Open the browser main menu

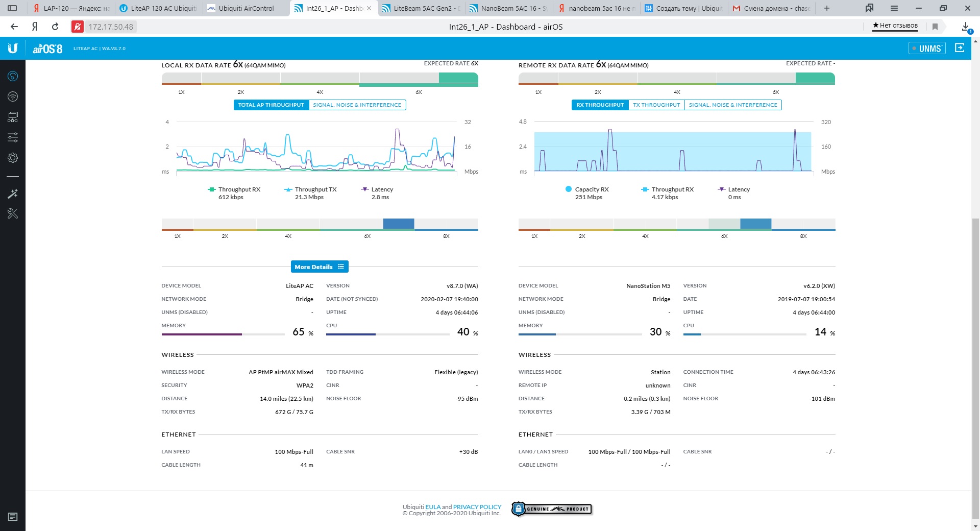(894, 8)
